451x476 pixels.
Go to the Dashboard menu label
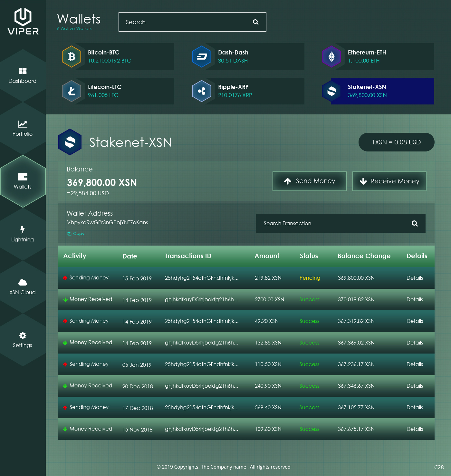point(23,81)
